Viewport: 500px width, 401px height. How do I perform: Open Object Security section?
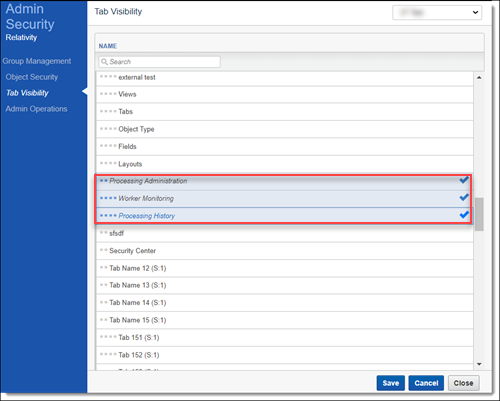coord(32,77)
